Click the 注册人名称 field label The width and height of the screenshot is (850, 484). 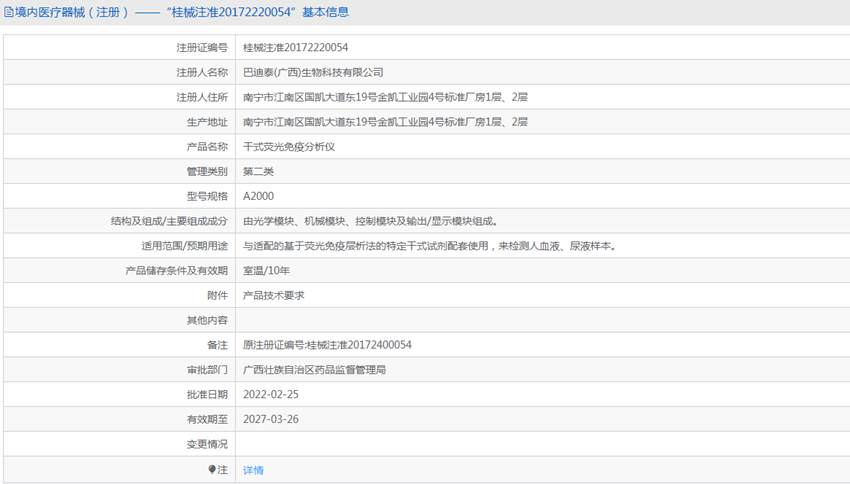(x=202, y=72)
